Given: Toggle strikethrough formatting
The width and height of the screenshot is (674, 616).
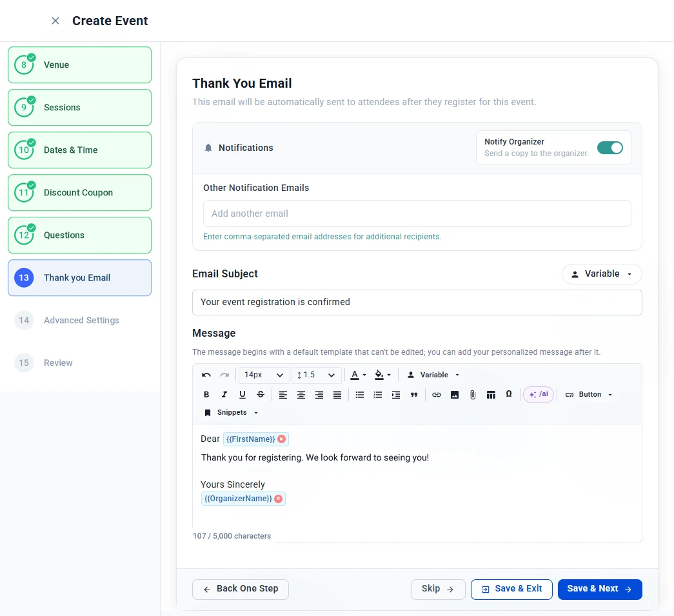Looking at the screenshot, I should tap(261, 395).
